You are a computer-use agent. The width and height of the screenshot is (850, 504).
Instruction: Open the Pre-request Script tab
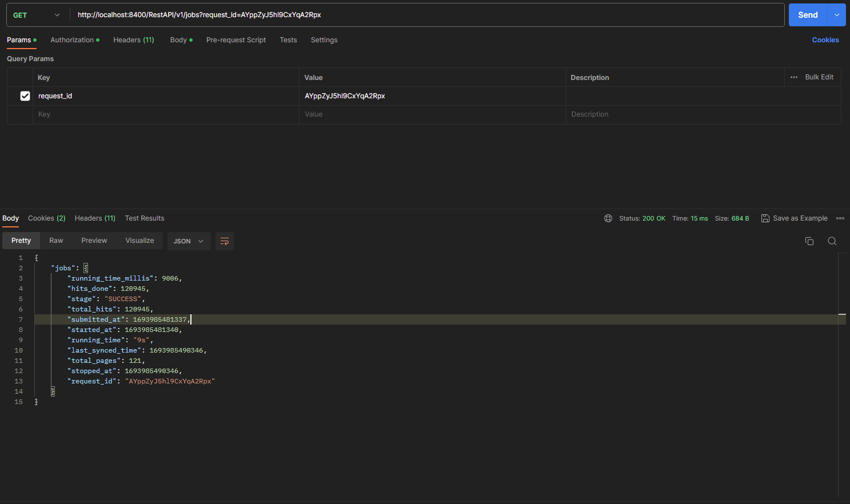pos(236,40)
